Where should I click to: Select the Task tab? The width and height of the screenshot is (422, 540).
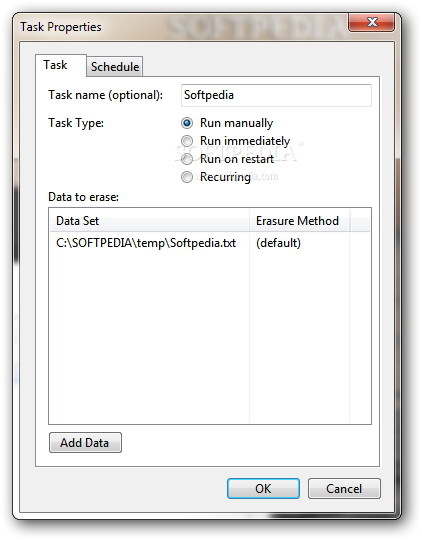[61, 65]
